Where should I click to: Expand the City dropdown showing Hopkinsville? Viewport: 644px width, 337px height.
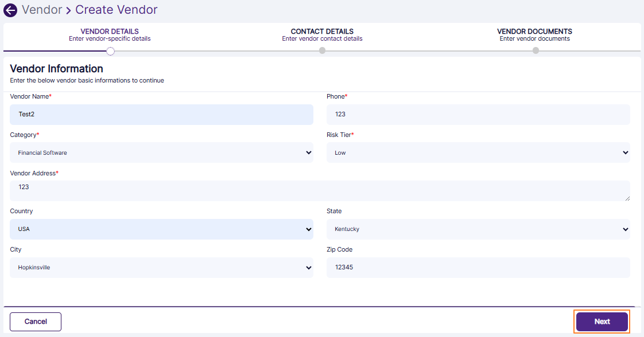click(161, 268)
